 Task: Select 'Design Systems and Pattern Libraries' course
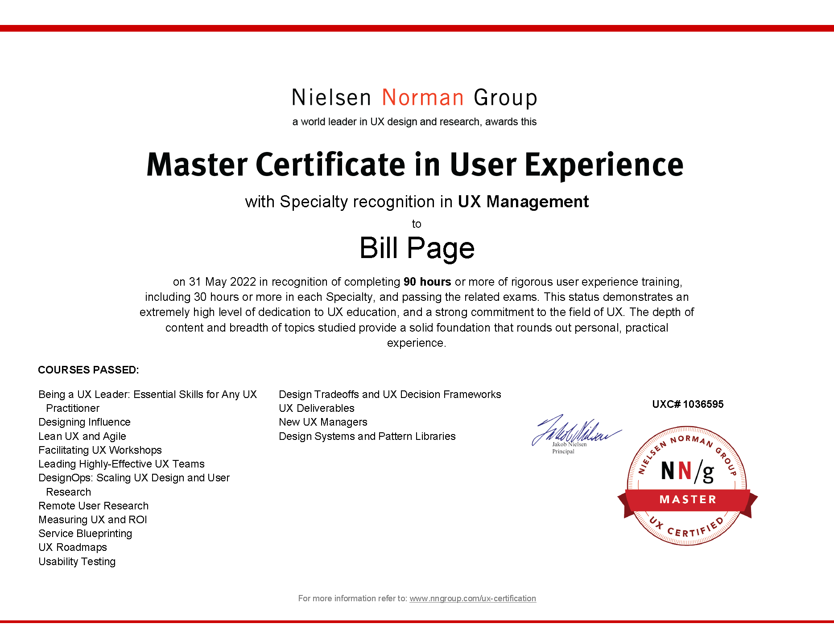[367, 436]
